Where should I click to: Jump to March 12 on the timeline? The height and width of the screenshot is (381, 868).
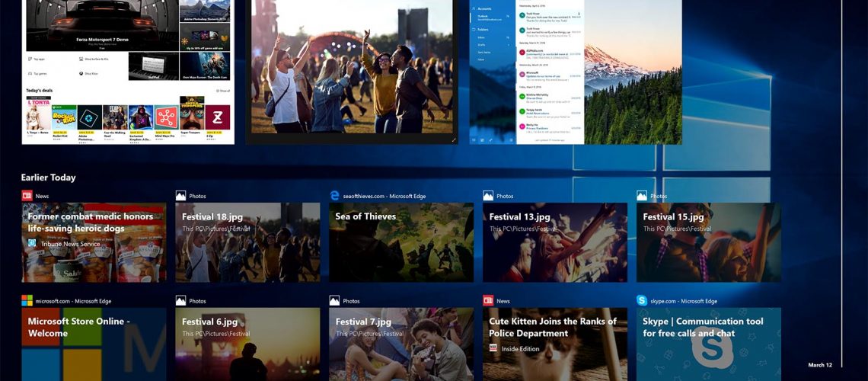(820, 365)
